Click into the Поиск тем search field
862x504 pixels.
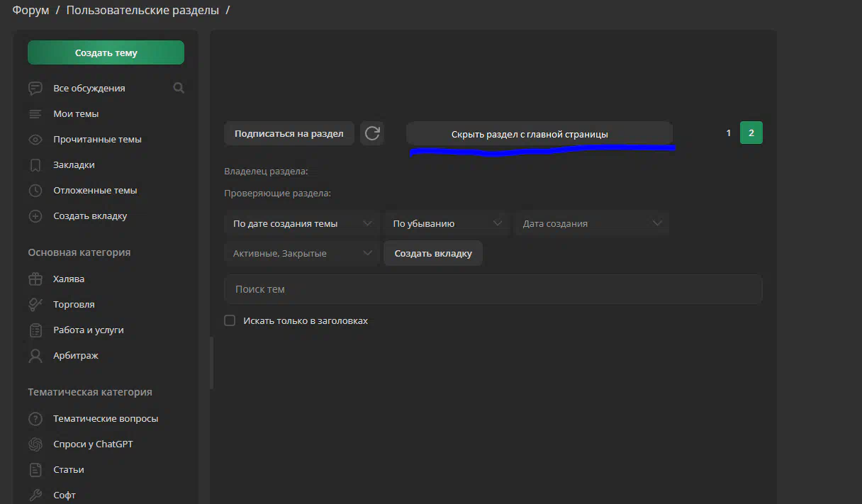493,289
